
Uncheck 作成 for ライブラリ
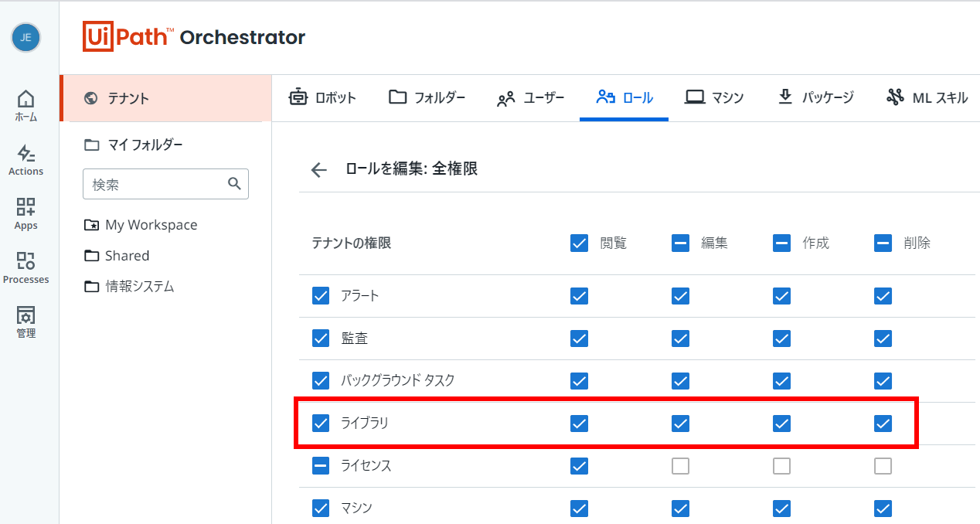[x=781, y=424]
